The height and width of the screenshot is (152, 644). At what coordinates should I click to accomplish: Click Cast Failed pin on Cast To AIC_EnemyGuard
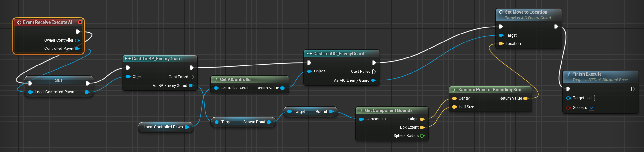point(374,72)
